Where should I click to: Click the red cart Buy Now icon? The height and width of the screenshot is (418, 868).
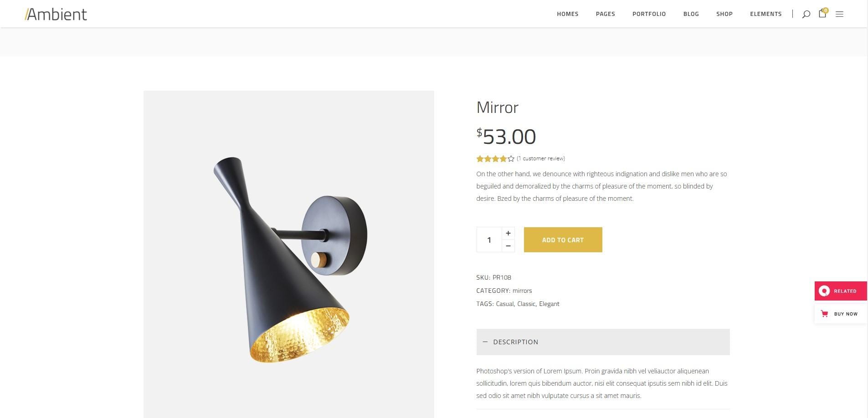[x=824, y=314]
